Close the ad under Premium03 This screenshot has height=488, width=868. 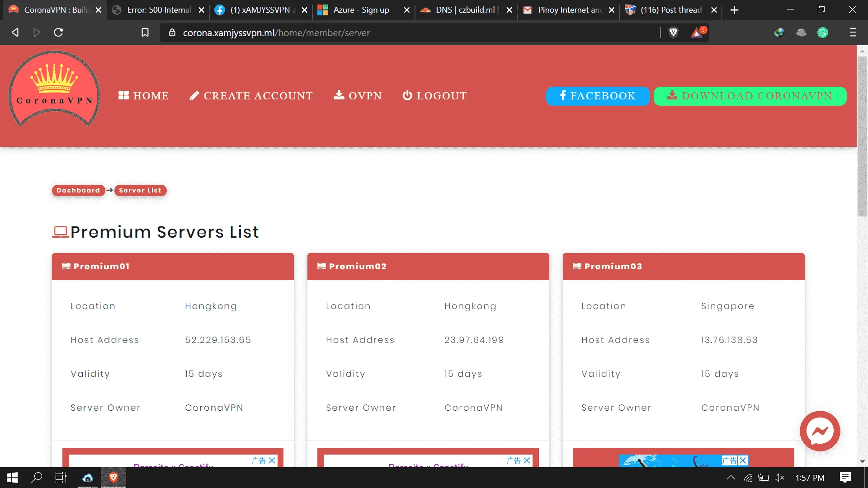coord(743,460)
